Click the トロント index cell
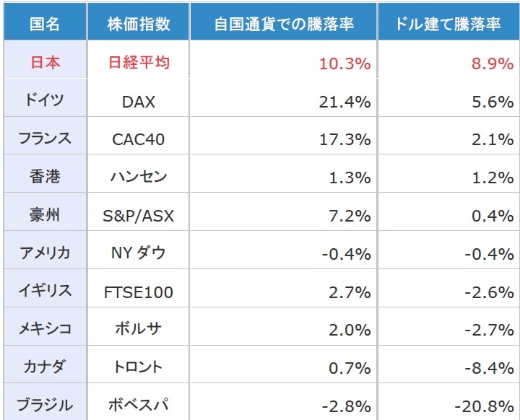 pyautogui.click(x=139, y=367)
